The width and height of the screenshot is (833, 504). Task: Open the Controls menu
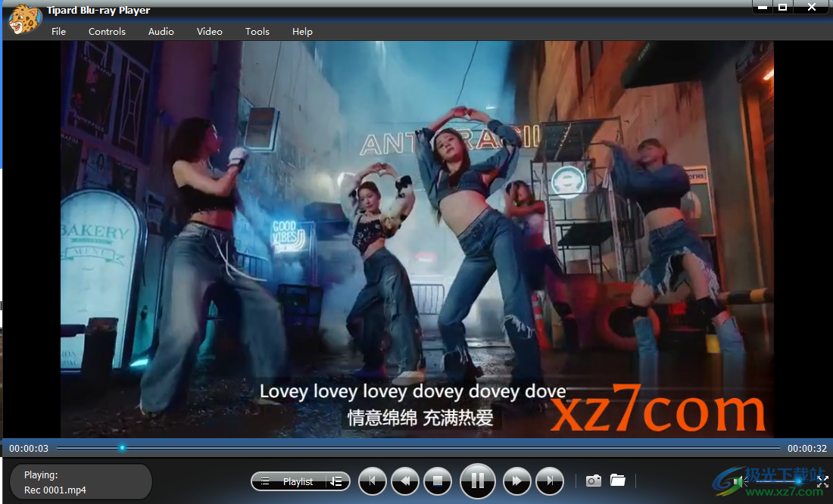(107, 31)
